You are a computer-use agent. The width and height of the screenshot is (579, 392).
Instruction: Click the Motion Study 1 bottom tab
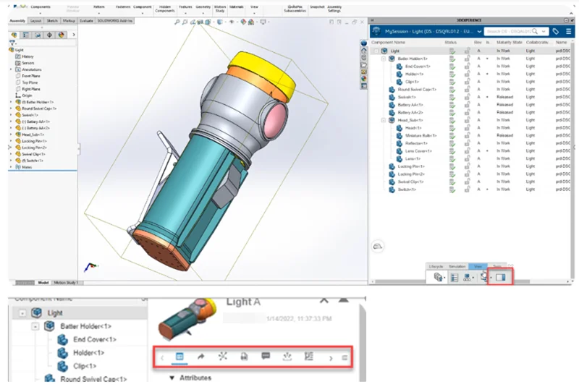pos(65,282)
